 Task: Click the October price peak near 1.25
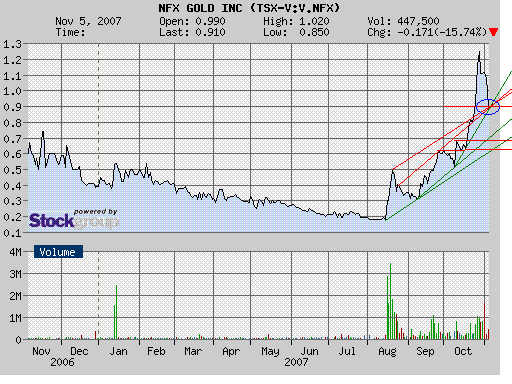click(479, 52)
